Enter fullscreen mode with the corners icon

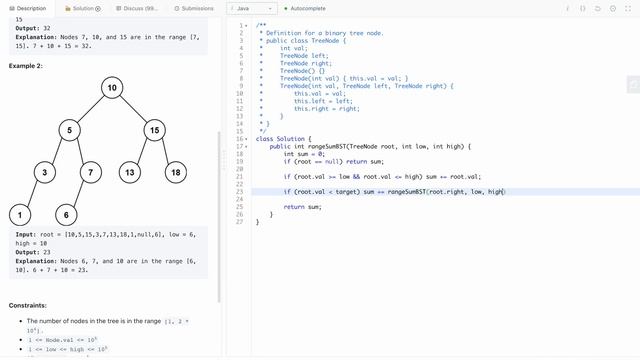point(628,8)
